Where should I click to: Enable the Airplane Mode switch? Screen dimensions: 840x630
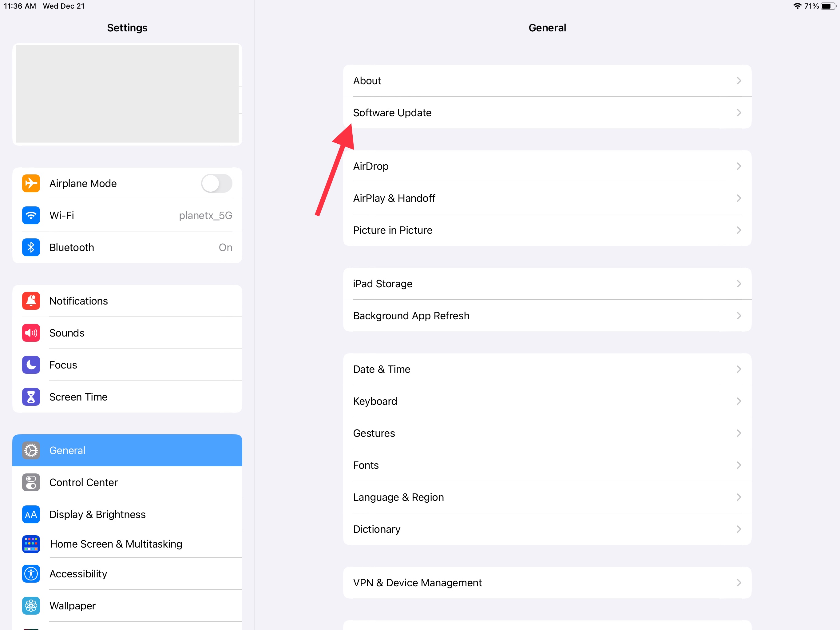point(216,184)
